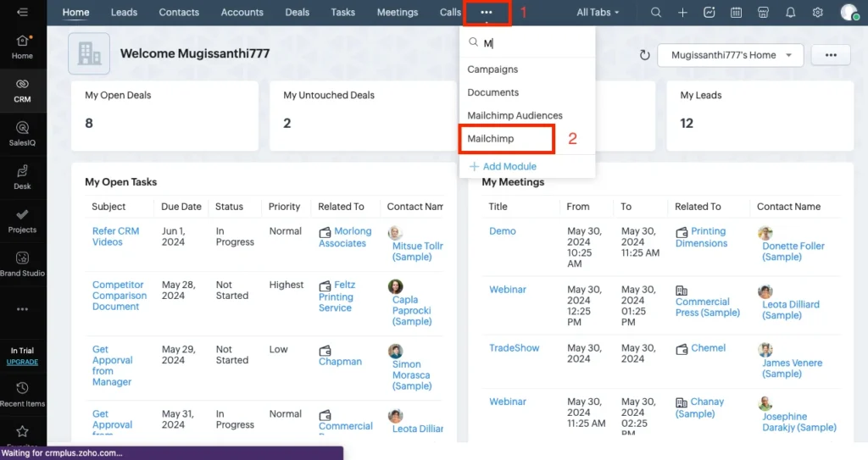This screenshot has width=868, height=460.
Task: Open the analytics chart icon in the top bar
Action: click(709, 12)
